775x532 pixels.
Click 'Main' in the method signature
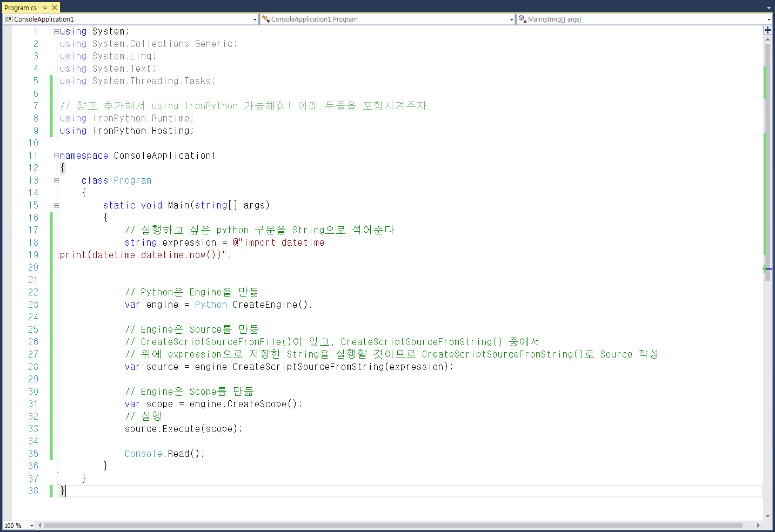coord(178,205)
